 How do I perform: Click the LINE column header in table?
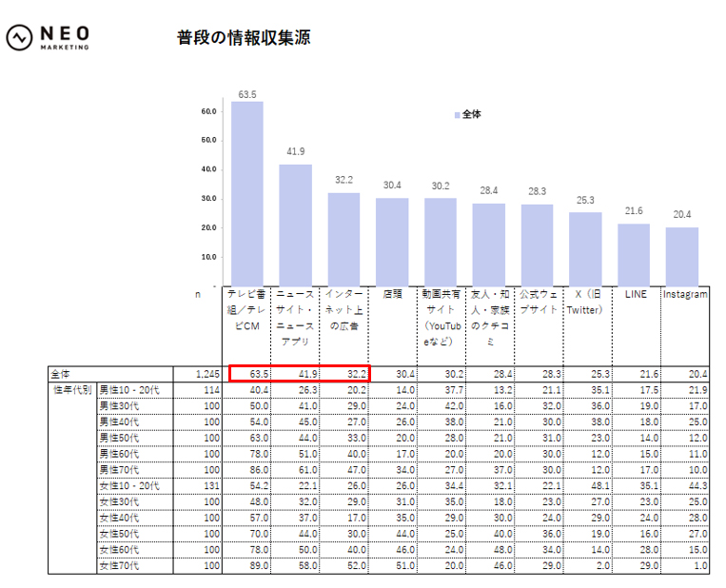coord(635,295)
